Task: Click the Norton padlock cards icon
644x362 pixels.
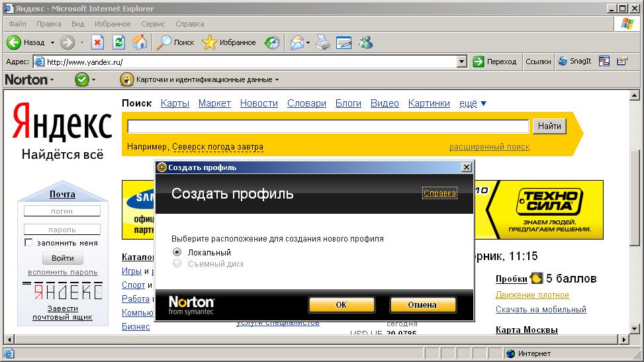Action: [127, 79]
